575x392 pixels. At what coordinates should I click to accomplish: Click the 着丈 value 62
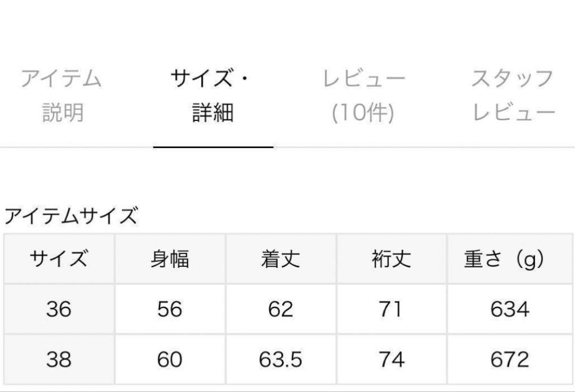coord(281,309)
